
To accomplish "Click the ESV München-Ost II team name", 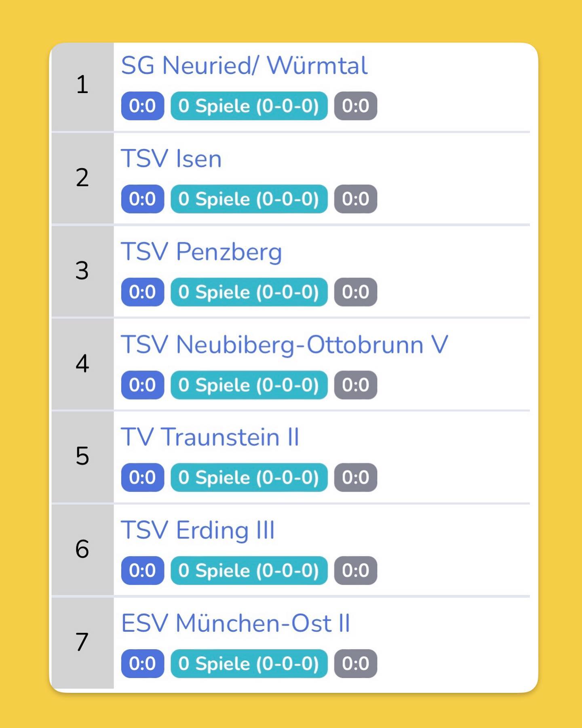I will [x=235, y=623].
